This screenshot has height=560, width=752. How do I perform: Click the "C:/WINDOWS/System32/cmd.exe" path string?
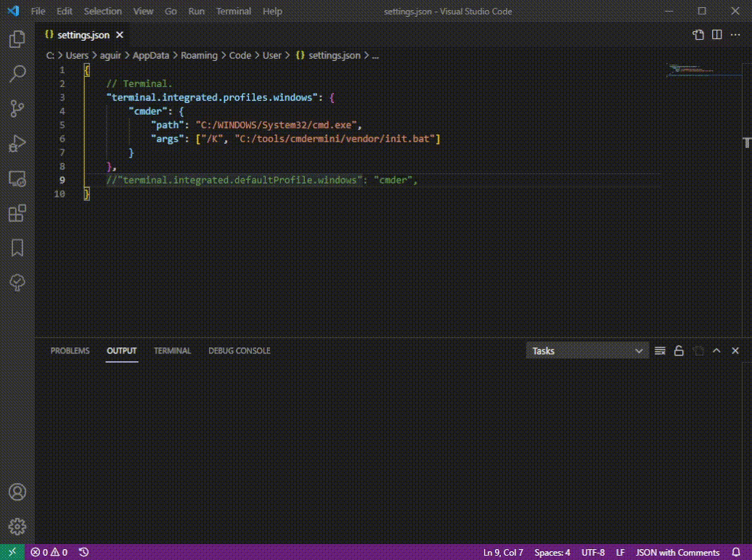[x=277, y=125]
